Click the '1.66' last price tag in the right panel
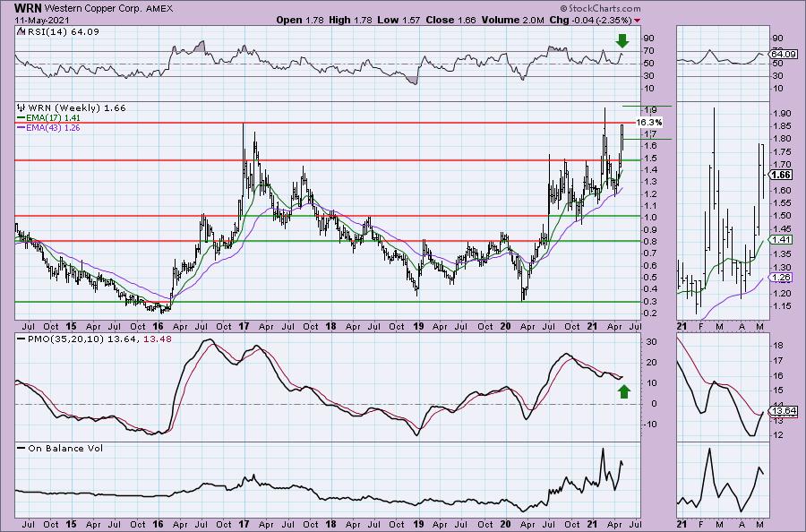Image resolution: width=806 pixels, height=532 pixels. [781, 175]
